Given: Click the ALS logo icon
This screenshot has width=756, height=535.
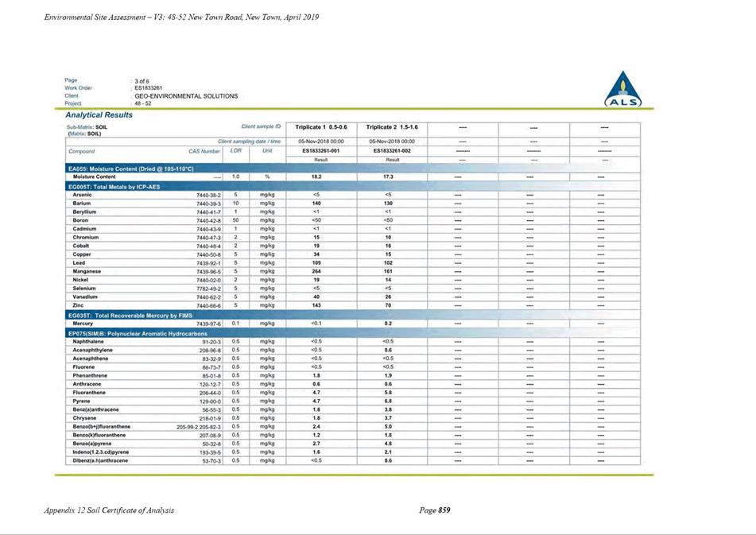Looking at the screenshot, I should tap(623, 89).
